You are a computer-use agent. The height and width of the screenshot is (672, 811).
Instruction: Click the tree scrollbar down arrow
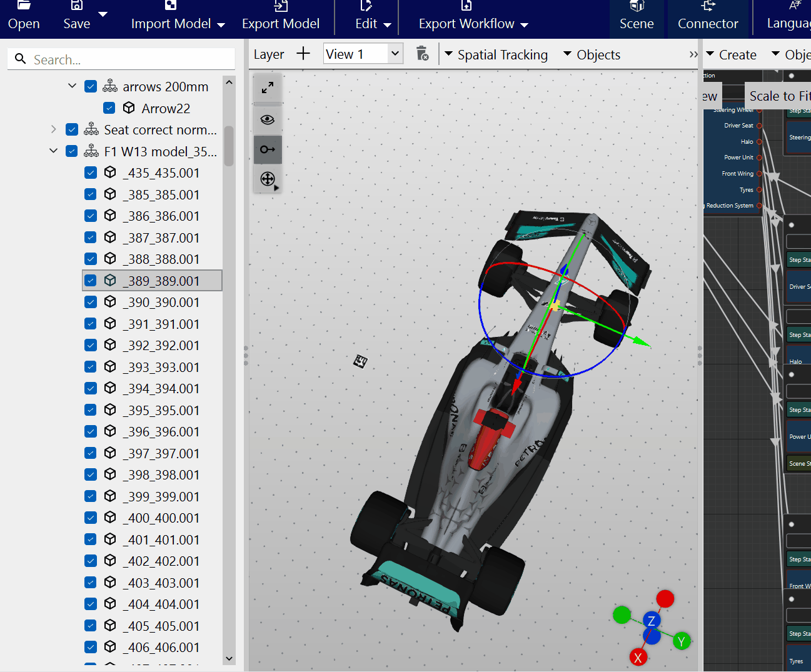tap(229, 658)
